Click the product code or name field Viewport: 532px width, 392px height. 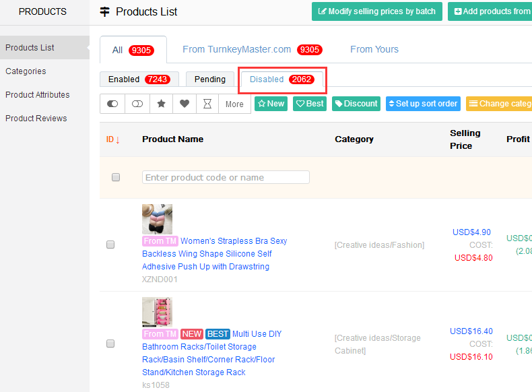(226, 177)
